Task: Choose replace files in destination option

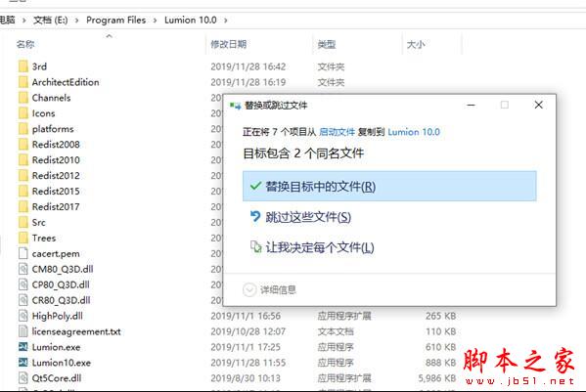Action: point(389,186)
